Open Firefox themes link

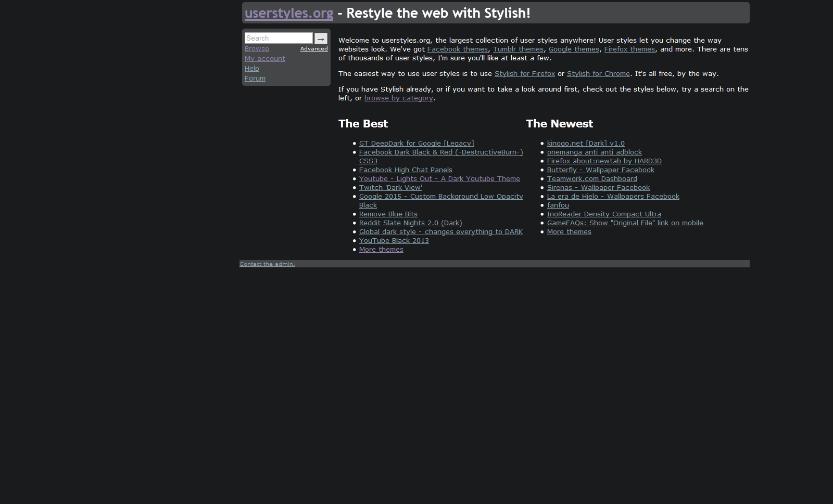tap(629, 49)
